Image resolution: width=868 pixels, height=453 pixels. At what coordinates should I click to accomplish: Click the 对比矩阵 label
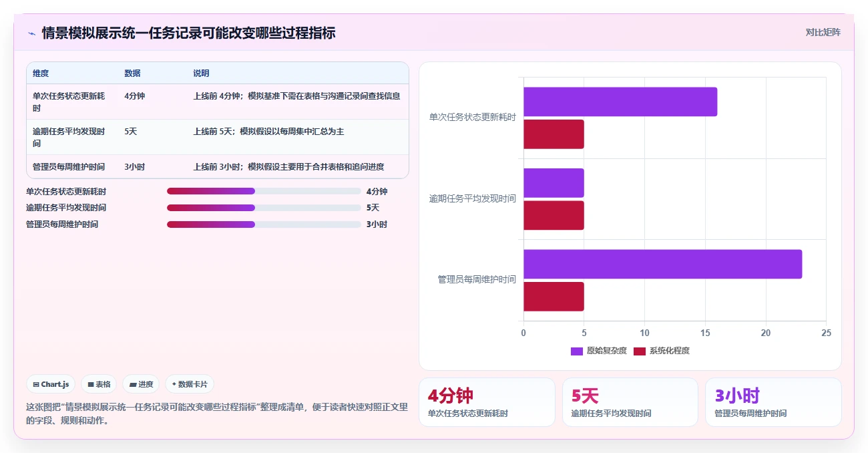tap(823, 32)
